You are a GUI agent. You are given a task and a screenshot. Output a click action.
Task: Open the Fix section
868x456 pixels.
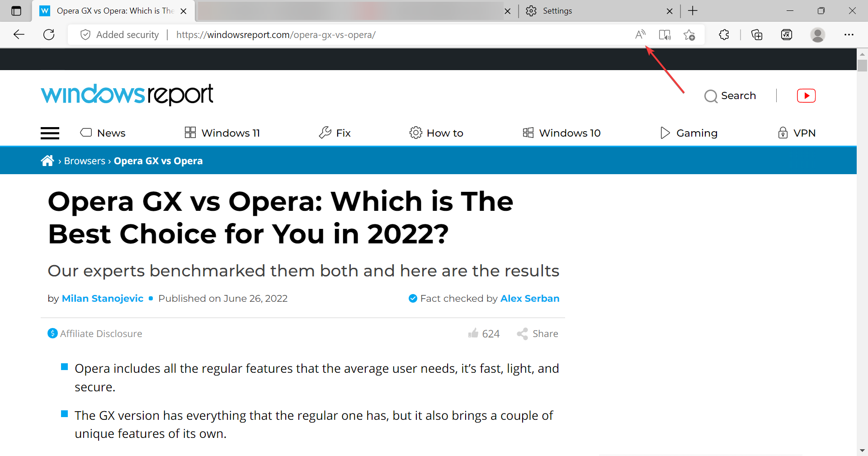(335, 133)
